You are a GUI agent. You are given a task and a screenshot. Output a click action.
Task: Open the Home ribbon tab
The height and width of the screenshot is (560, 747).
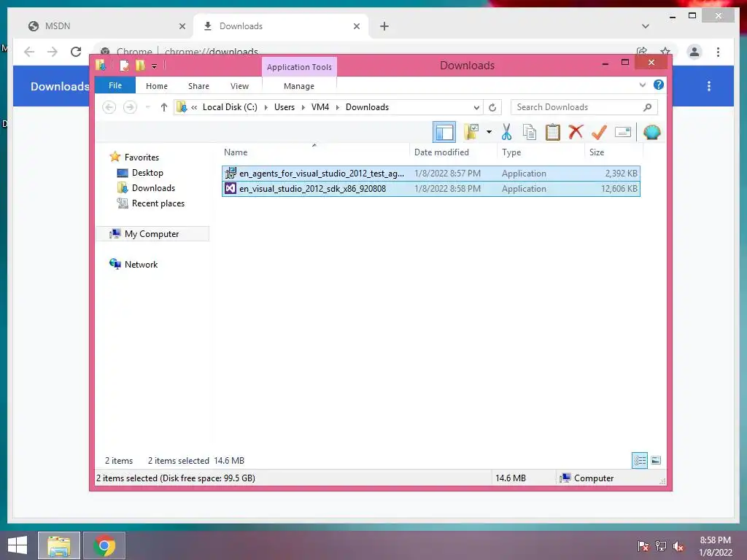pos(157,86)
